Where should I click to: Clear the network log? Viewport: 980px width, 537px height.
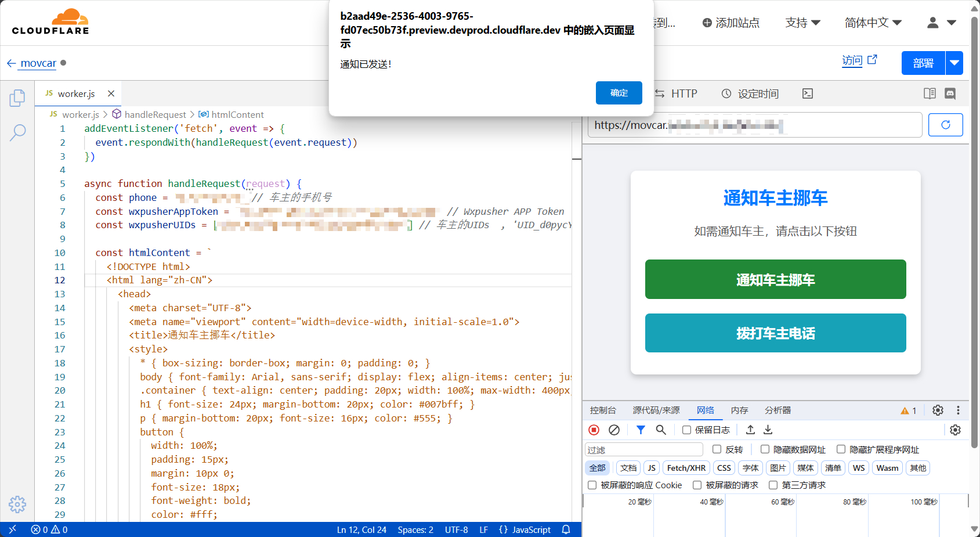tap(614, 430)
